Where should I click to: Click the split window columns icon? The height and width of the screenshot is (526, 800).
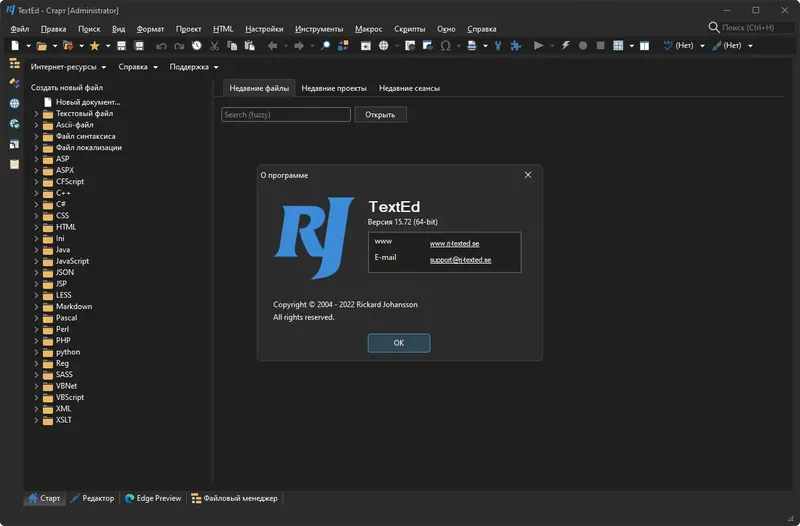click(x=644, y=46)
